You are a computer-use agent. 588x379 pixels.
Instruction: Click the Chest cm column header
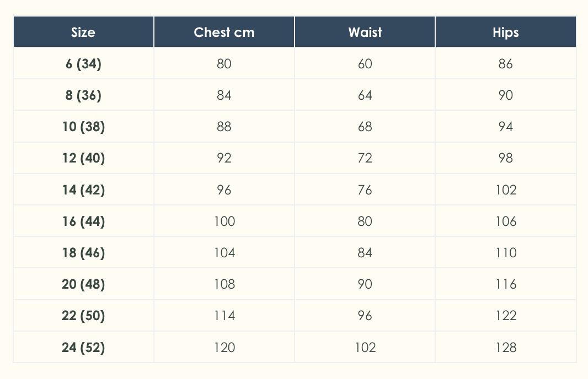click(x=224, y=32)
